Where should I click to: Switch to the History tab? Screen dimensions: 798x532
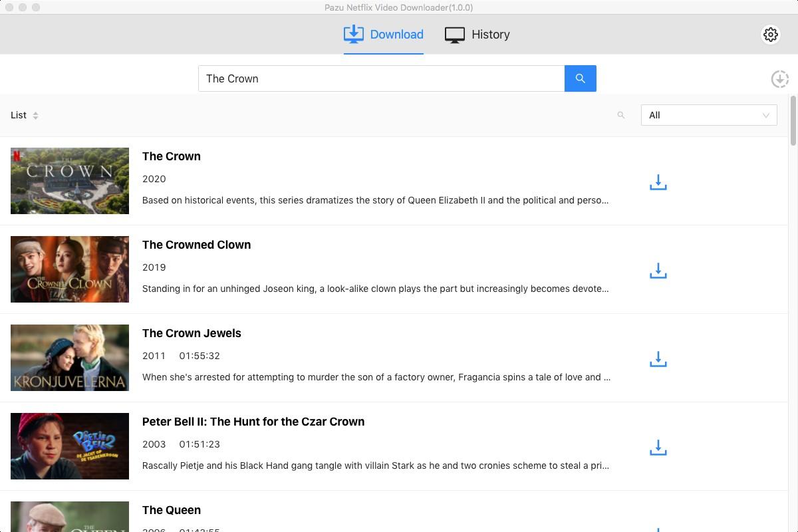477,34
